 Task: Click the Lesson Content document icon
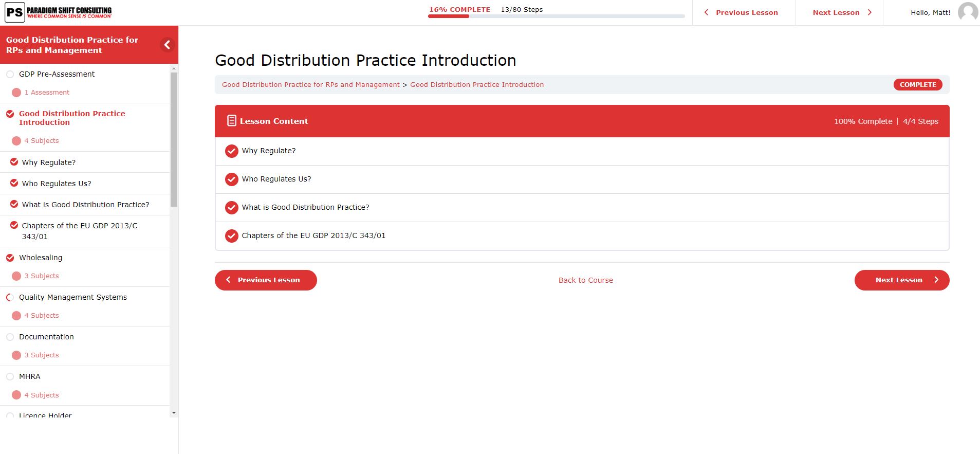tap(231, 121)
